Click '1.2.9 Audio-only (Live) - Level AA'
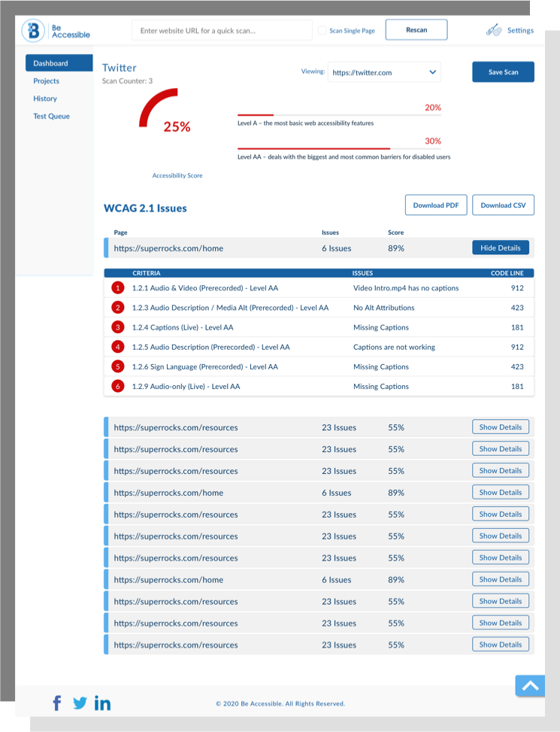The image size is (560, 732). [x=186, y=386]
